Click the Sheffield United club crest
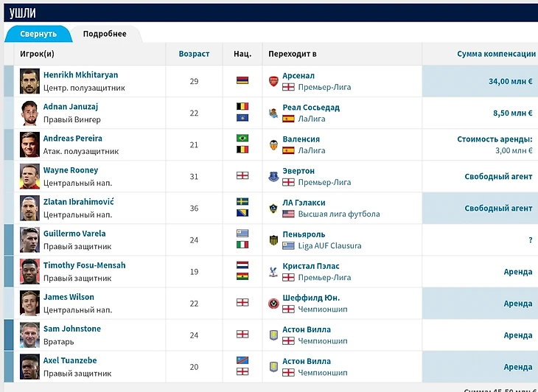The width and height of the screenshot is (538, 392). (273, 303)
